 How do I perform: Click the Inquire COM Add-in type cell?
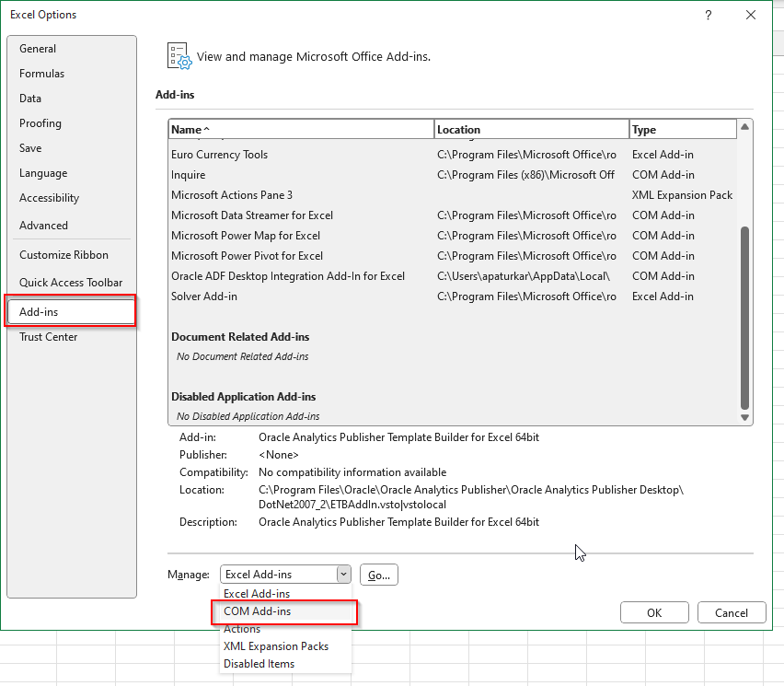point(663,175)
